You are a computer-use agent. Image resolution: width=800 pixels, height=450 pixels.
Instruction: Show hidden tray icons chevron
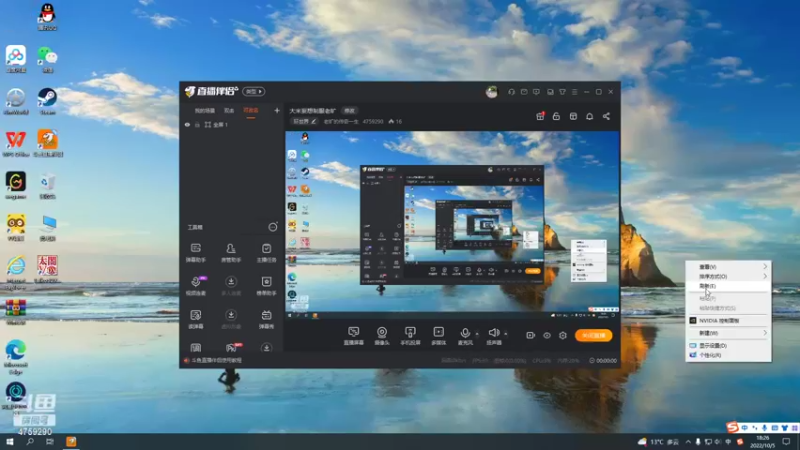(x=688, y=442)
